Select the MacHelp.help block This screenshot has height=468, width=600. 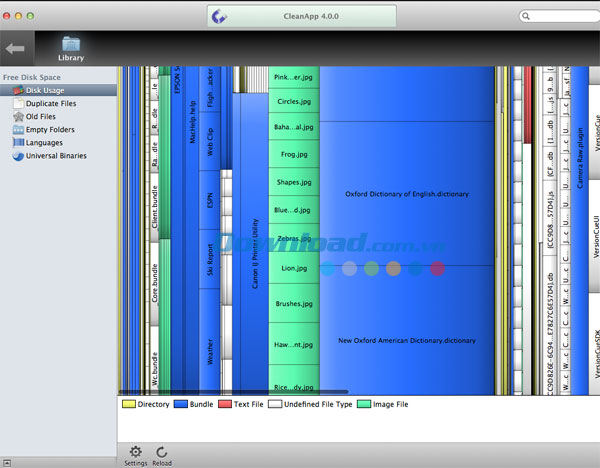(x=192, y=231)
